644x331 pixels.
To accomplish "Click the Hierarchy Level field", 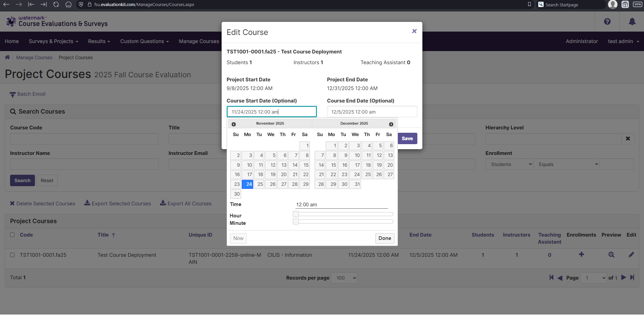I will [x=553, y=139].
